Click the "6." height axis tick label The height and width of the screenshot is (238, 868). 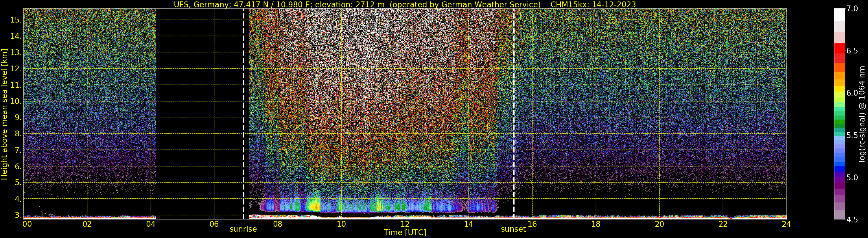[18, 166]
